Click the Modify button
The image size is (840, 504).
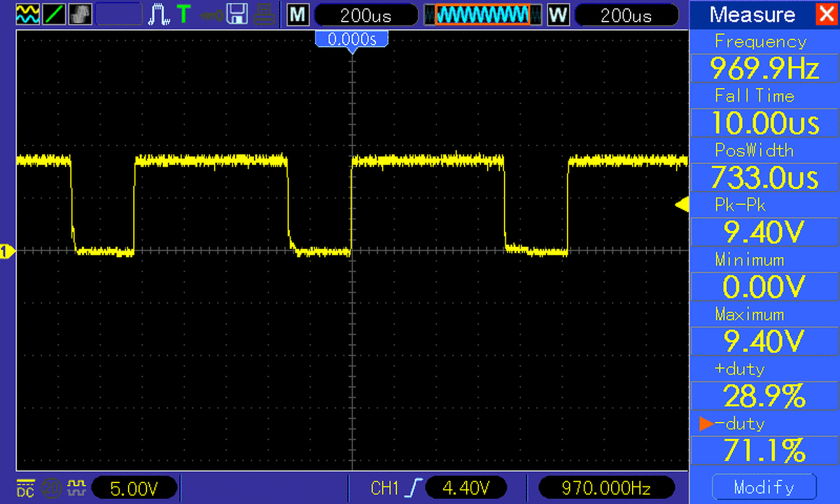pos(764,487)
